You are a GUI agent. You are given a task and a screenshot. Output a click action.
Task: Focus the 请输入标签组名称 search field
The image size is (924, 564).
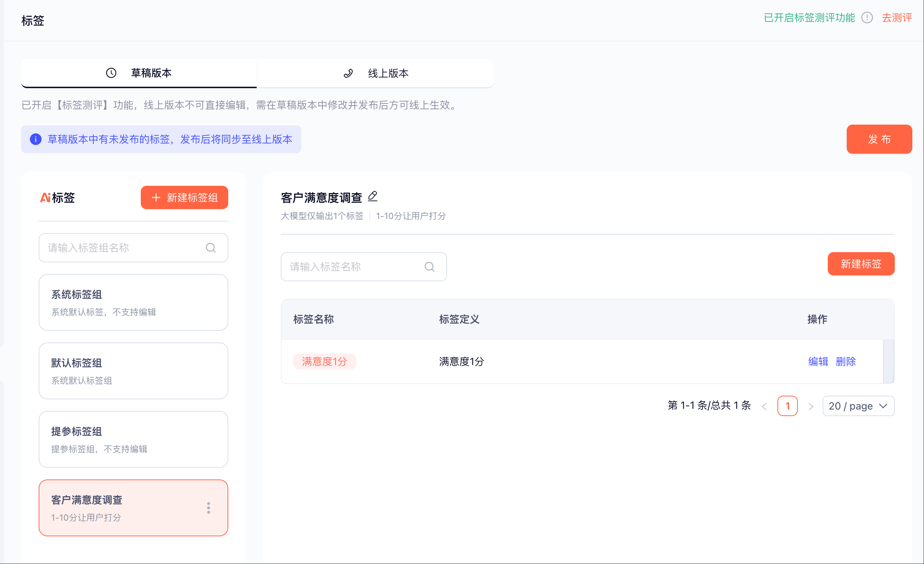133,248
